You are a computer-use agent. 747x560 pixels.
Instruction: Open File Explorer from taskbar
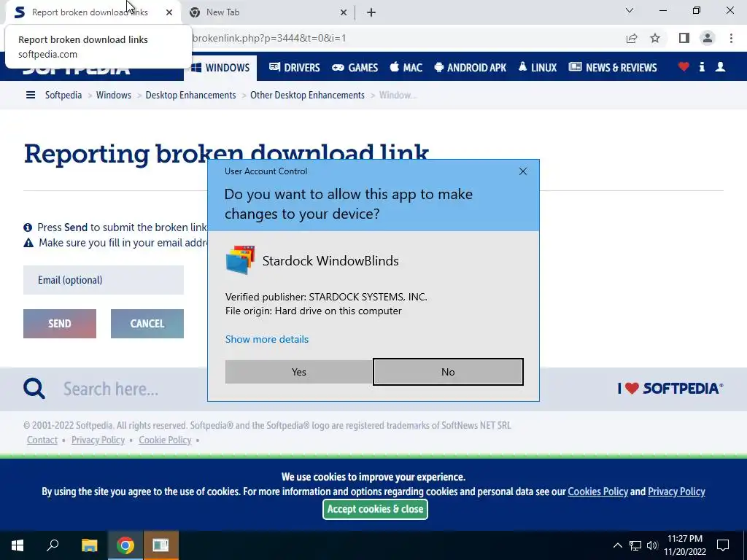click(x=89, y=545)
